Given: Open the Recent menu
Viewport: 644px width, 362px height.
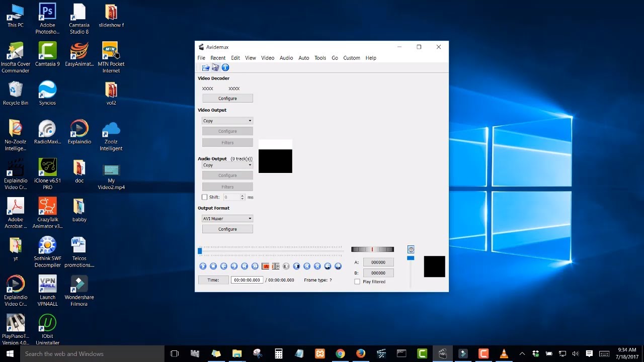Looking at the screenshot, I should click(x=218, y=58).
